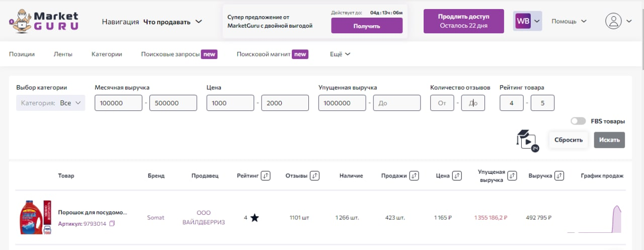Click the Количество отзывов От field
Viewport: 644px width, 250px height.
click(x=442, y=103)
